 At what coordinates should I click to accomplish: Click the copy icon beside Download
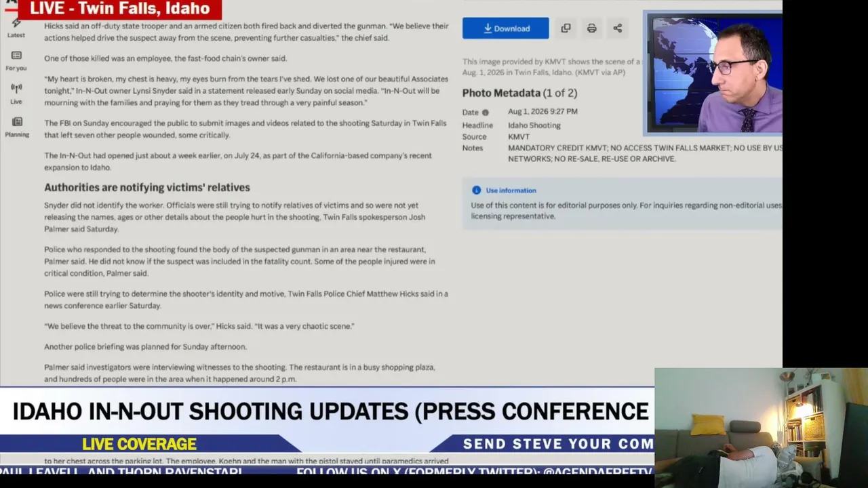[x=566, y=28]
